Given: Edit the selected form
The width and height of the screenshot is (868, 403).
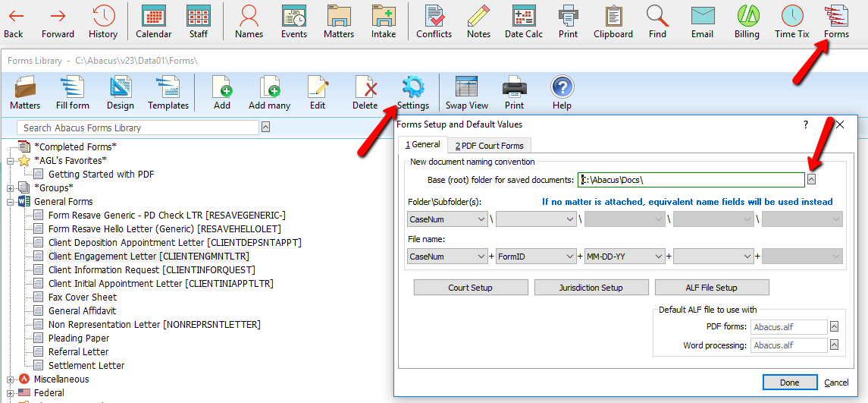Looking at the screenshot, I should [317, 93].
